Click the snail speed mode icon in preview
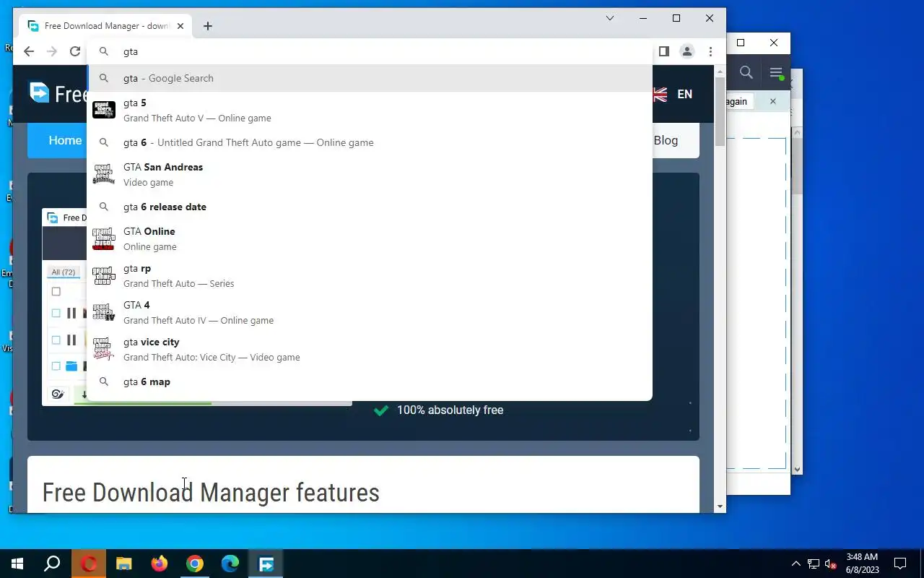Screen dimensions: 924x578 (x=57, y=394)
